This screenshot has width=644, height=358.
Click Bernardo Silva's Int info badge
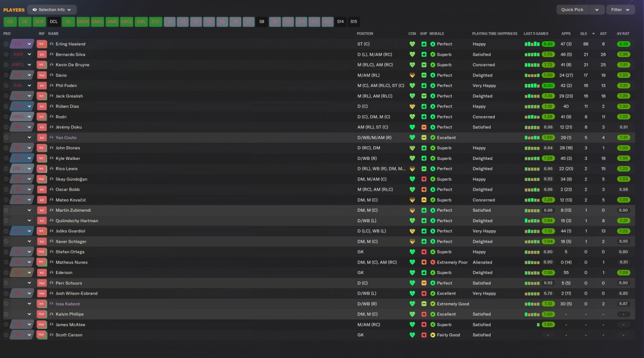tap(42, 54)
